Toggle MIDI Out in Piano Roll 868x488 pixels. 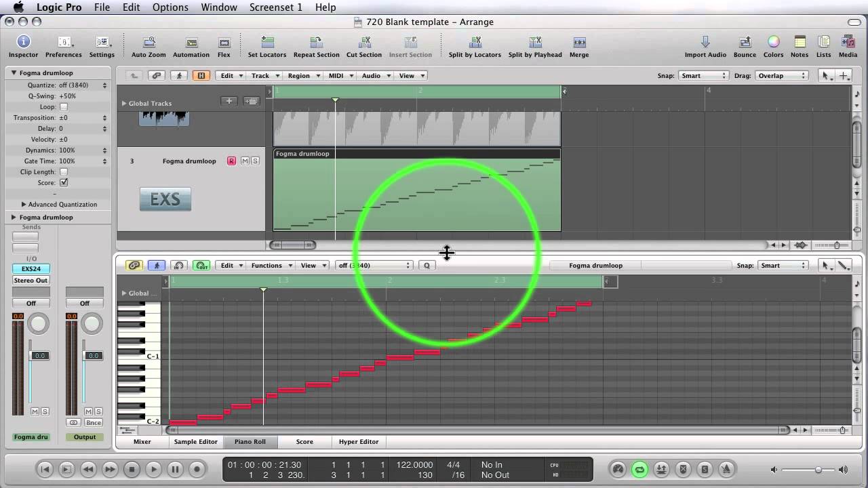(x=201, y=265)
